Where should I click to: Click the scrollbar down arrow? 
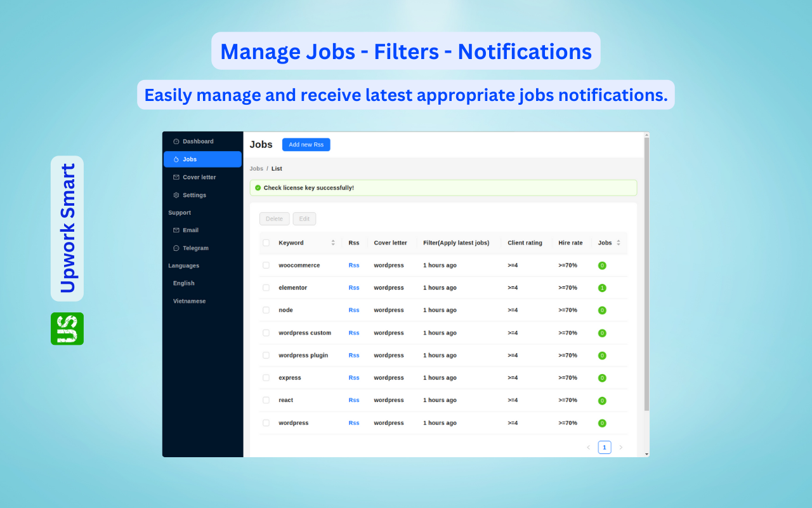(x=647, y=454)
